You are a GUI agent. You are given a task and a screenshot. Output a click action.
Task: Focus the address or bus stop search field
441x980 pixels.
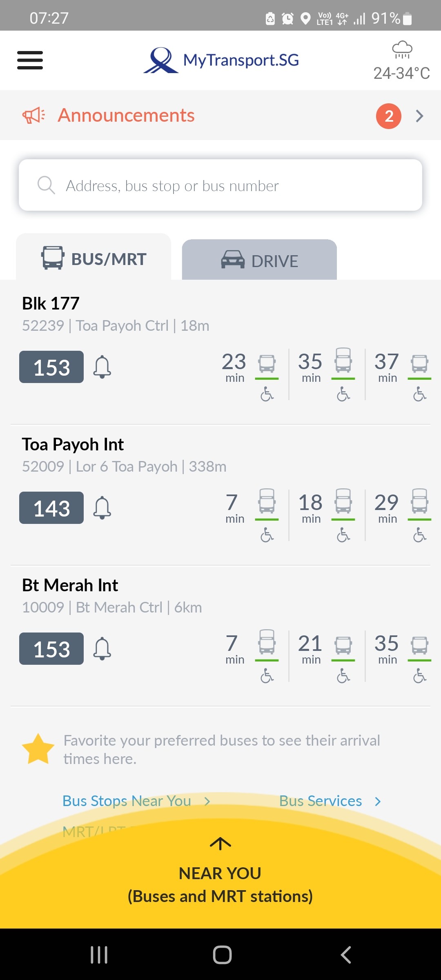[220, 185]
